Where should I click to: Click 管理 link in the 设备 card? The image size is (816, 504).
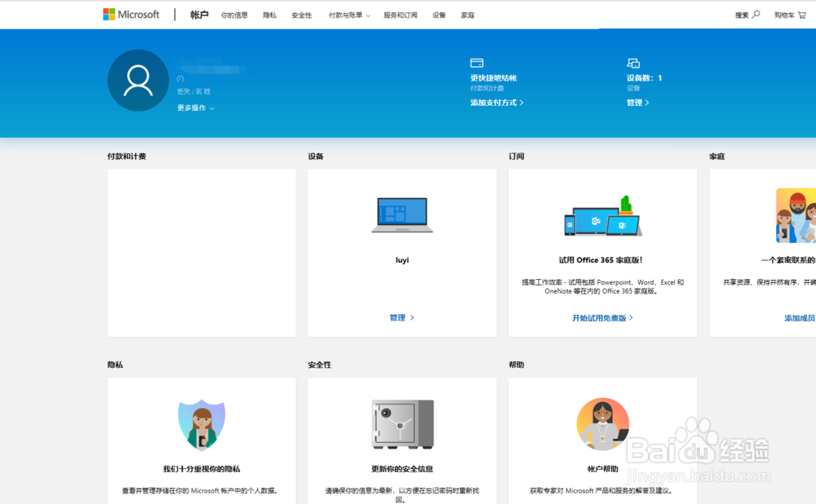click(x=401, y=317)
